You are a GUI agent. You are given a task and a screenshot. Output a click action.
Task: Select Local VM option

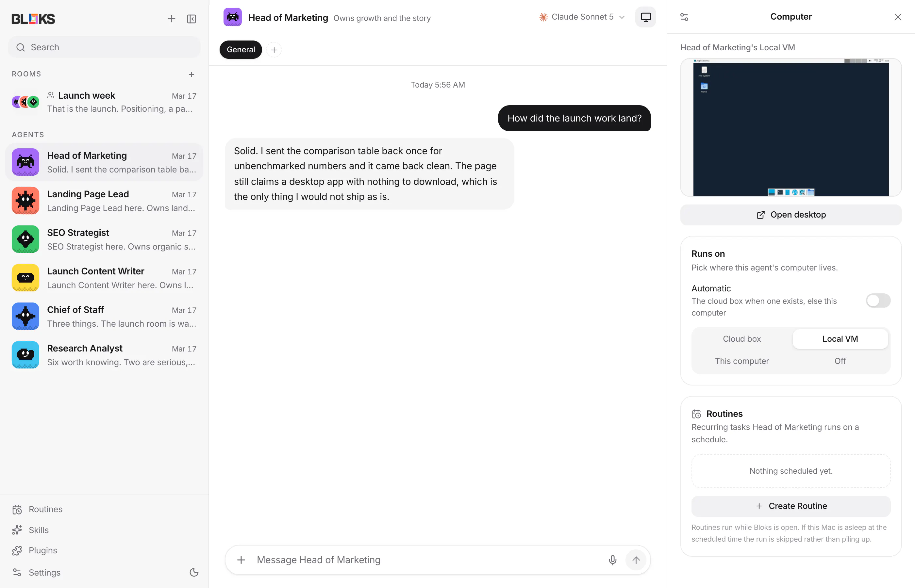(840, 339)
